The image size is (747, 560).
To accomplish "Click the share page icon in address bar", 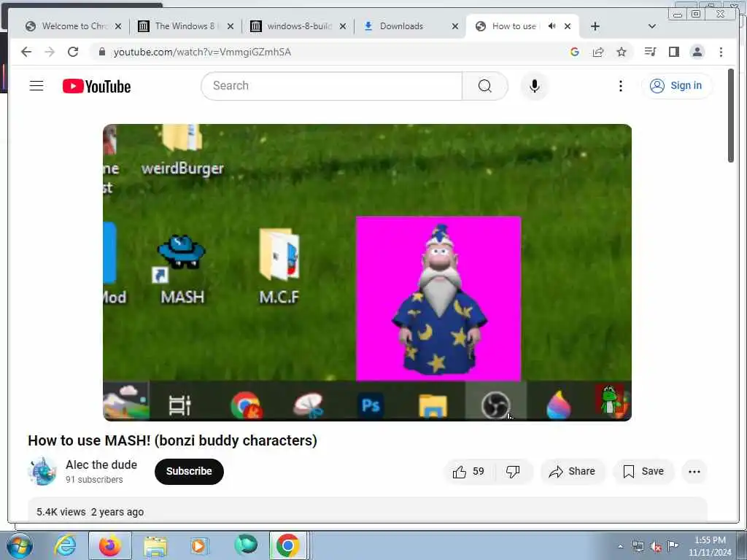I will tap(598, 52).
